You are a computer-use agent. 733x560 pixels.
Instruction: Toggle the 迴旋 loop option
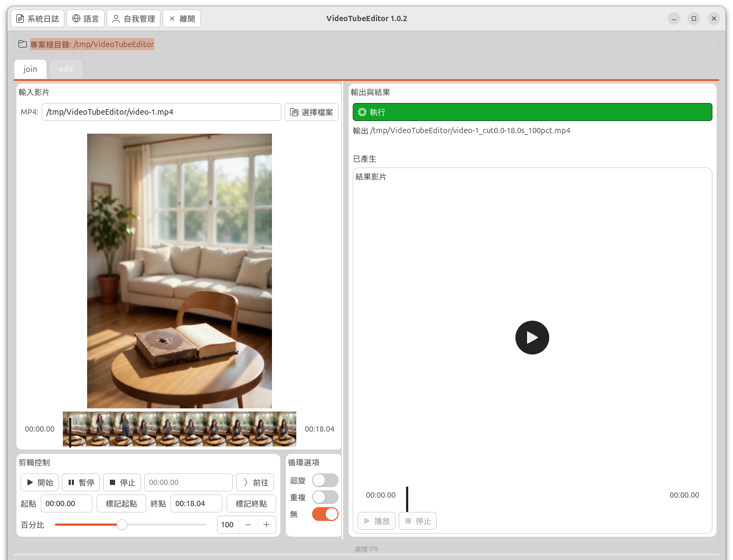[325, 480]
